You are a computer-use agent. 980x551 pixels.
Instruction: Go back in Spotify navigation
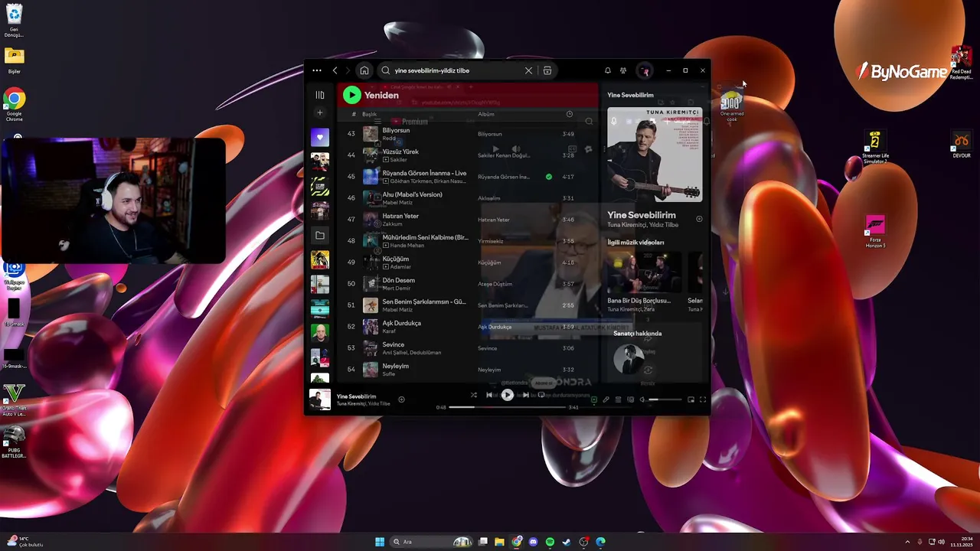point(335,70)
